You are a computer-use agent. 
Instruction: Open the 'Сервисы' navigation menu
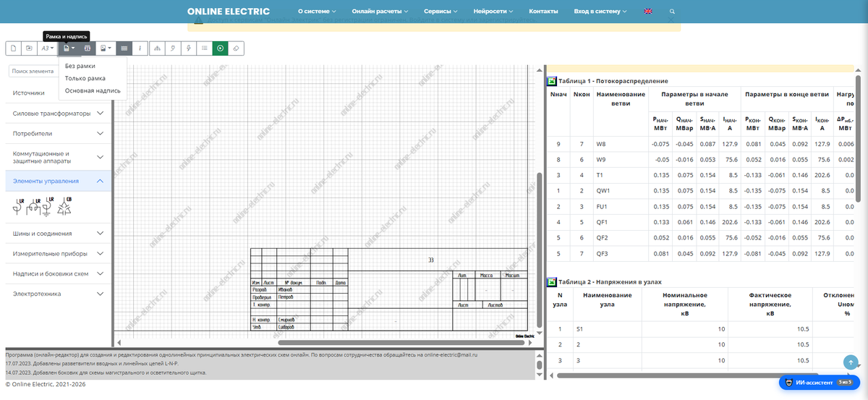pyautogui.click(x=441, y=12)
